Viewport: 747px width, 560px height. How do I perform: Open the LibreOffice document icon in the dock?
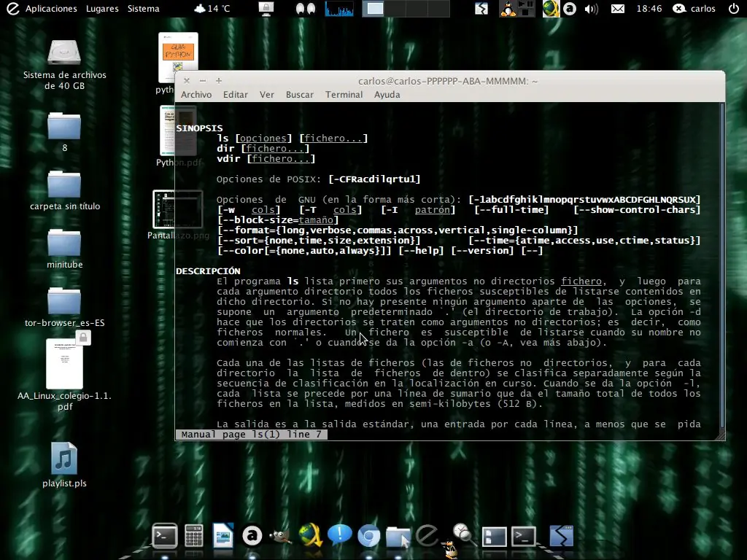click(x=223, y=536)
